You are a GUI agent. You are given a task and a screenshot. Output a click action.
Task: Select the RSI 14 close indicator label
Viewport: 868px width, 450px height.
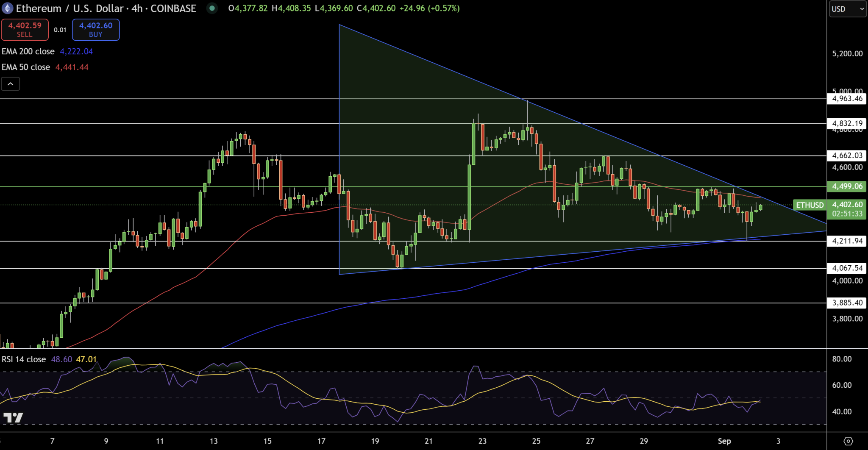(x=23, y=359)
